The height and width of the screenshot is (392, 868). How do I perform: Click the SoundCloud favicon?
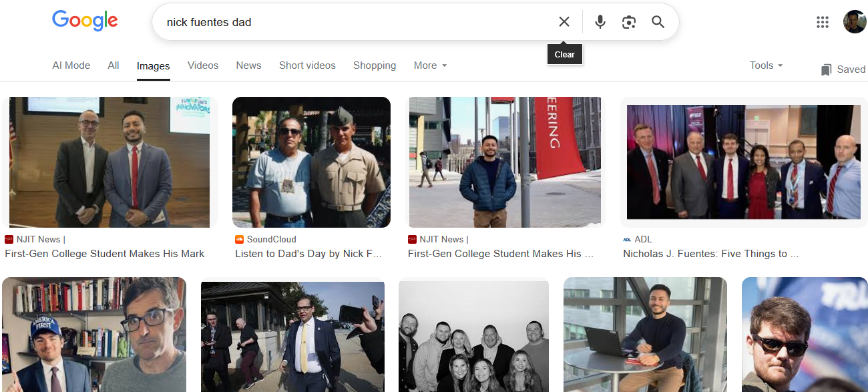240,239
